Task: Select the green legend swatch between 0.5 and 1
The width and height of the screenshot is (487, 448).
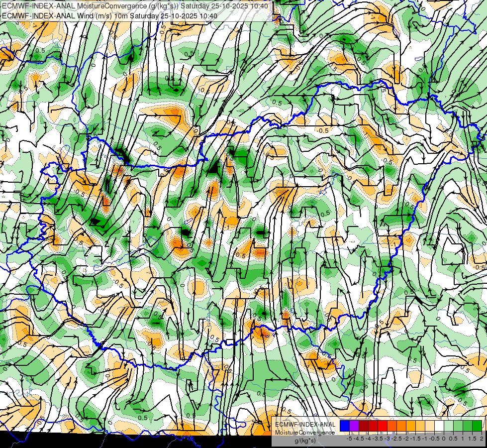Action: tap(458, 426)
